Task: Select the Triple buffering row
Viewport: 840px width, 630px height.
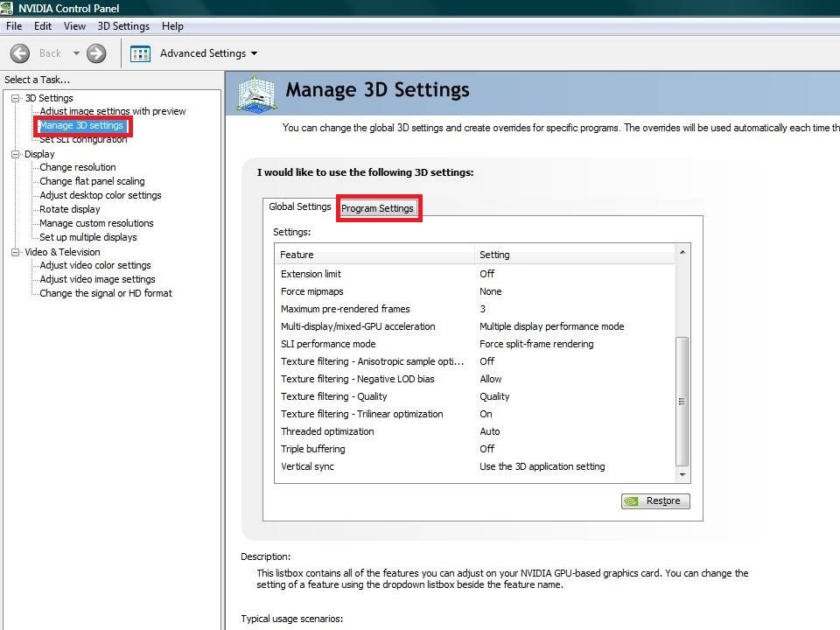Action: (475, 449)
